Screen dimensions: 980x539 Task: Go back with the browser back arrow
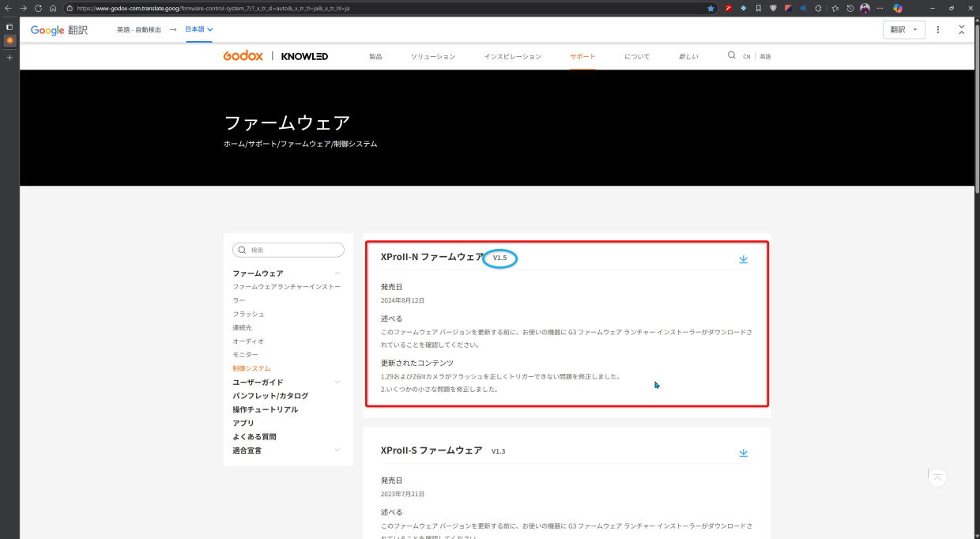click(9, 8)
